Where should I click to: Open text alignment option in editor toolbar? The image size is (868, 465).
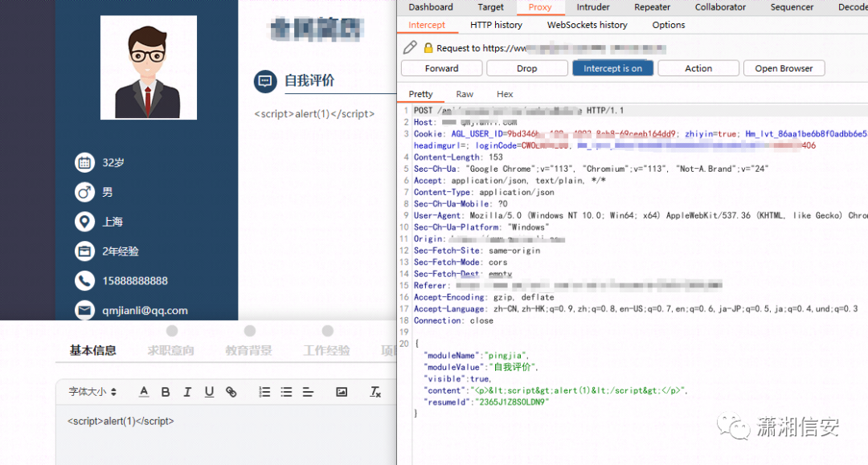tap(308, 391)
